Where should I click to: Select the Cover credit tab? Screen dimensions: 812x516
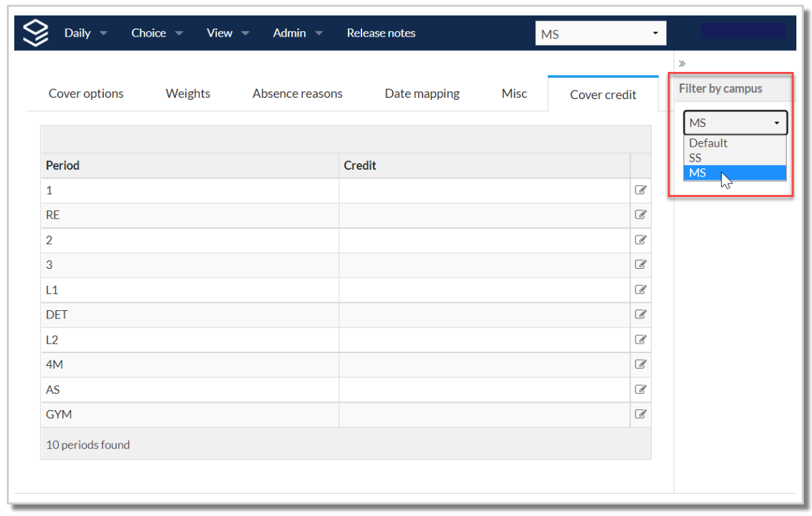pyautogui.click(x=603, y=94)
